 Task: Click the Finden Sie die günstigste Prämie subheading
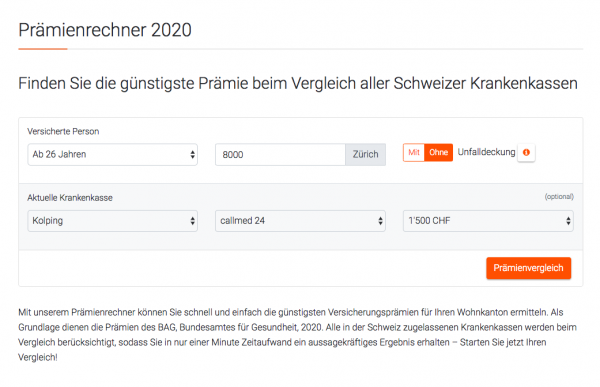298,83
